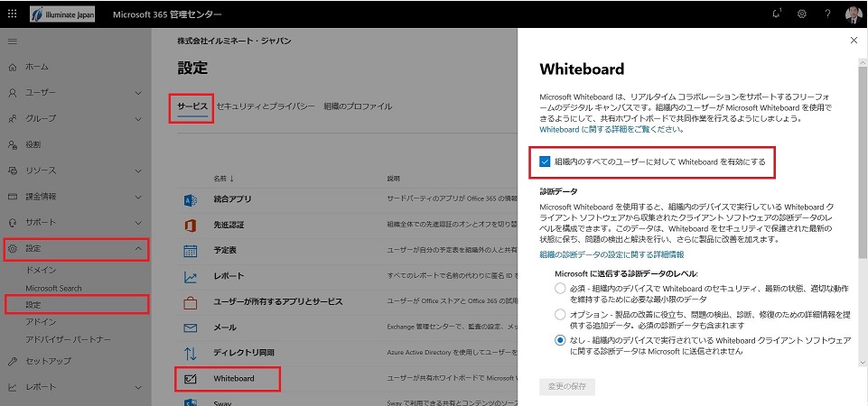Click the ホーム home icon
Viewport: 868px width, 406px height.
pos(12,67)
